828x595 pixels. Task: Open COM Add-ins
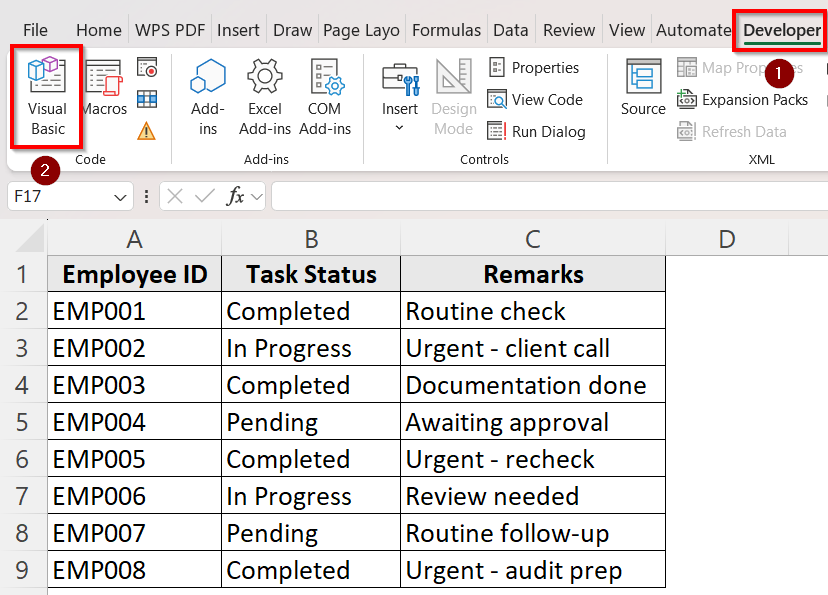(x=324, y=97)
